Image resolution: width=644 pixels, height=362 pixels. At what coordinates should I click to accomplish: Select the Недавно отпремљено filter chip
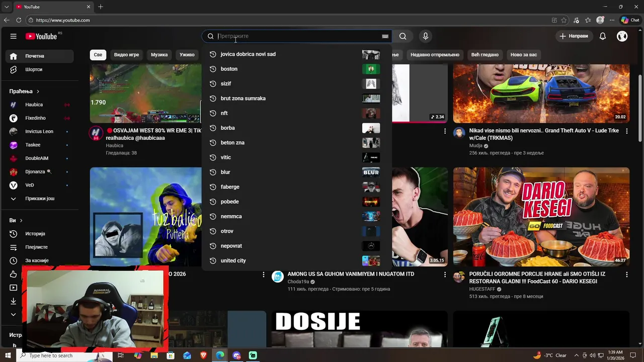click(x=435, y=55)
